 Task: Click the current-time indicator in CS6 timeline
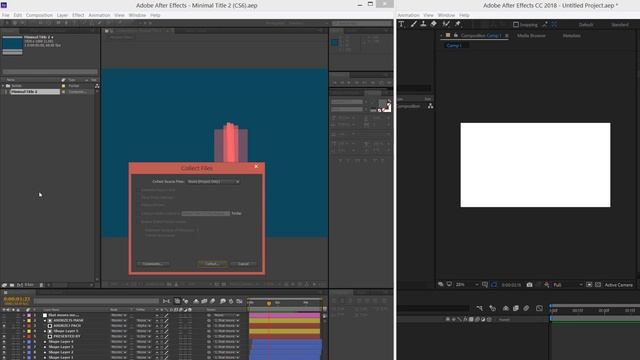tap(269, 303)
